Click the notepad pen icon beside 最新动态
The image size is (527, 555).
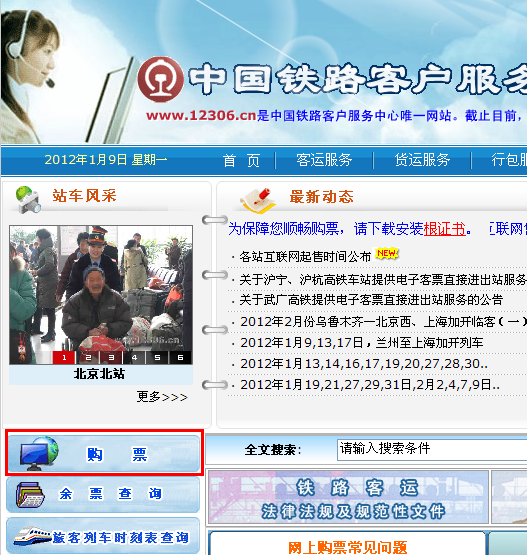tap(258, 200)
